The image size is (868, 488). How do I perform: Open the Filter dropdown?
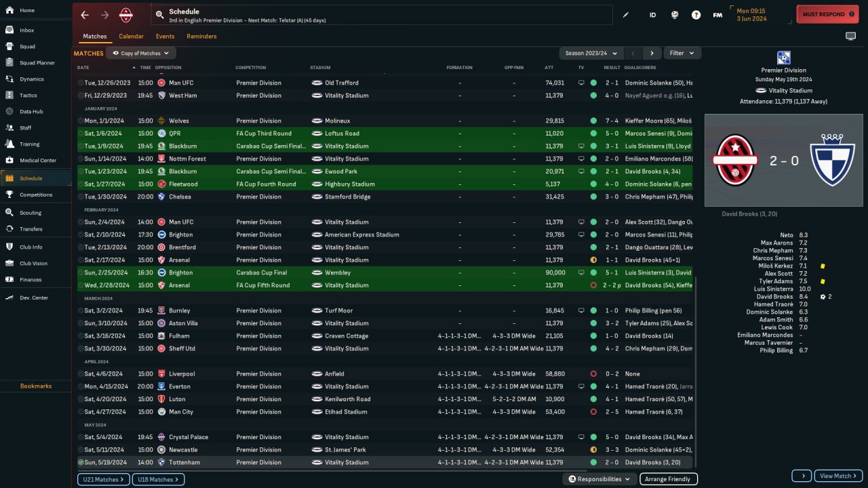[682, 53]
